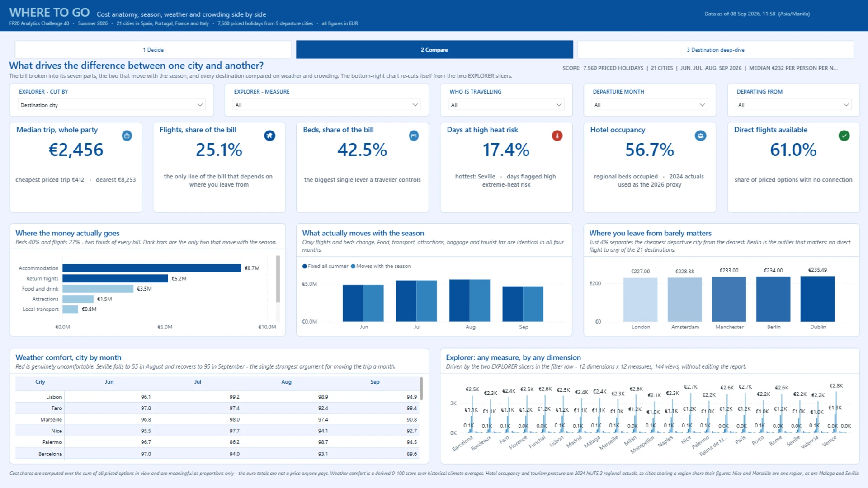Click the weather comfort table scrollbar

click(x=421, y=389)
